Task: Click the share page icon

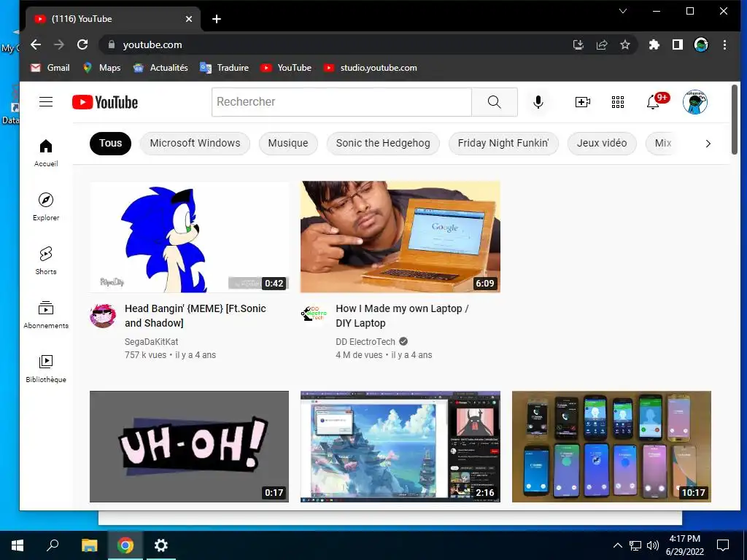Action: click(602, 44)
